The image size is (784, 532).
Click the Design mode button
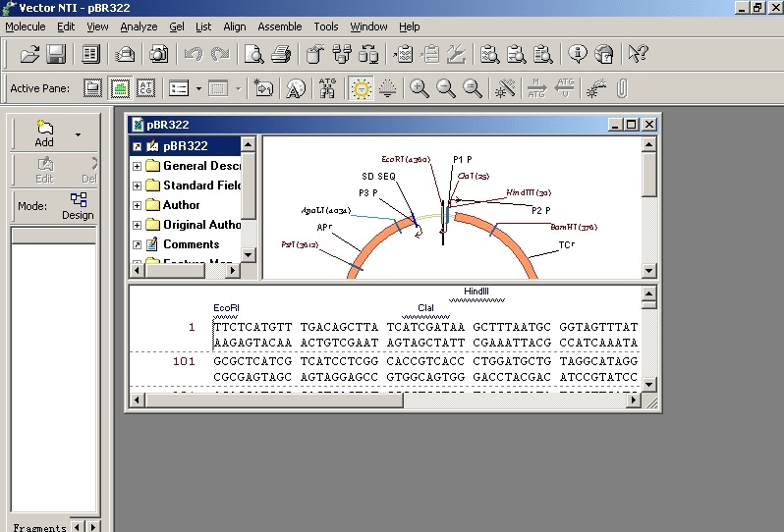[x=78, y=206]
